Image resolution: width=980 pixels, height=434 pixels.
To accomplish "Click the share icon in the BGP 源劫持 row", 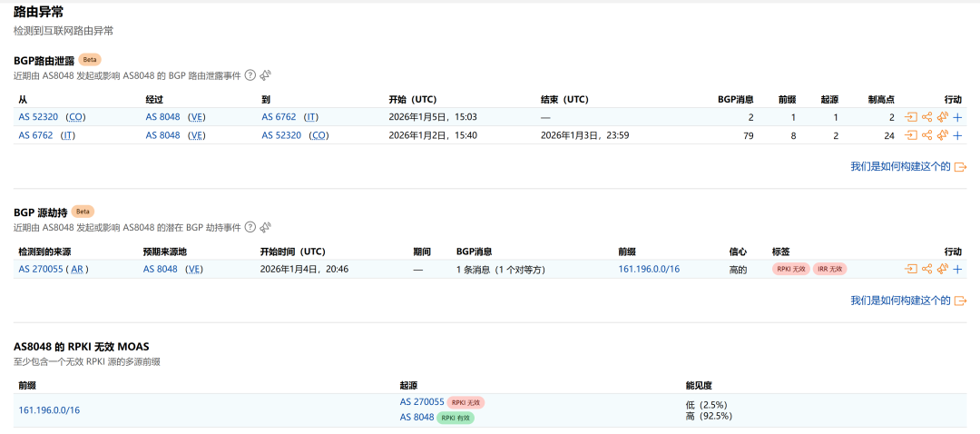I will 926,269.
